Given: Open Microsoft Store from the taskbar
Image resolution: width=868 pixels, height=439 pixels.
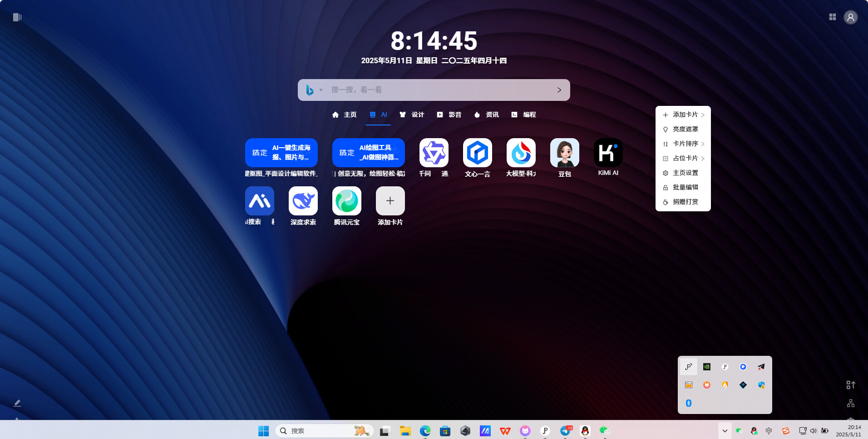Looking at the screenshot, I should (x=445, y=431).
